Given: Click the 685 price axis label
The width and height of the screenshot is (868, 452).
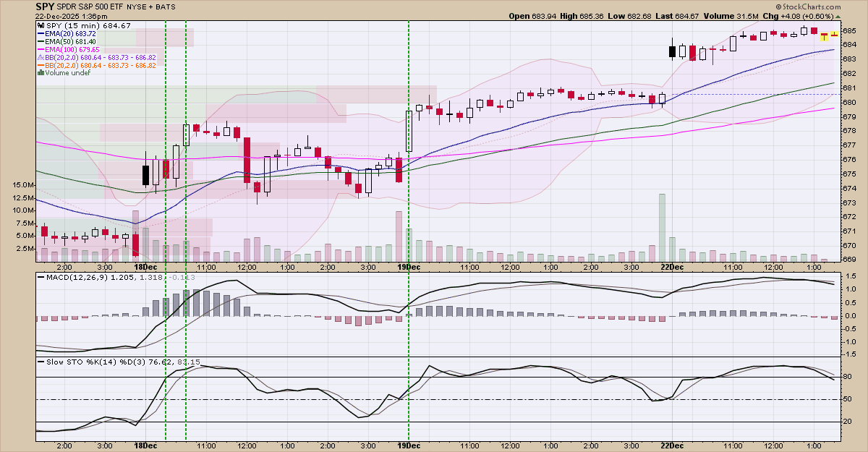Looking at the screenshot, I should coord(849,30).
